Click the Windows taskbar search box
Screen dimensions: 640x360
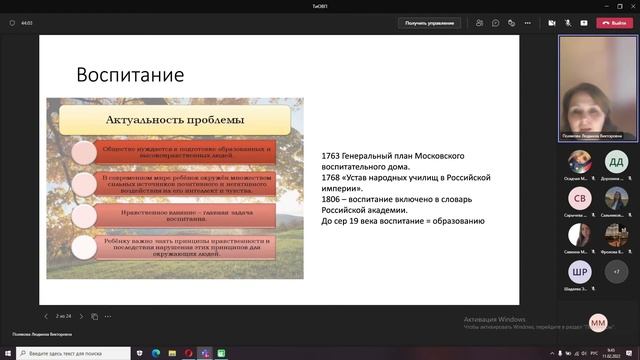pyautogui.click(x=73, y=353)
